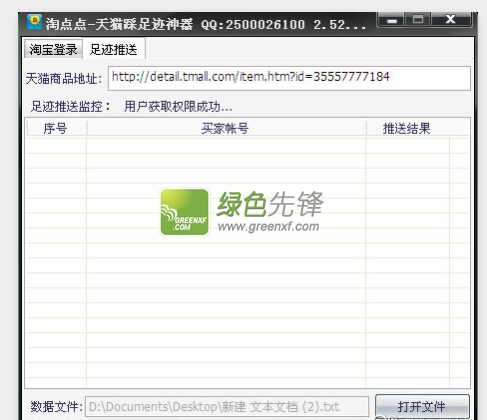The image size is (487, 420).
Task: Click the 打开文件 button
Action: click(422, 406)
